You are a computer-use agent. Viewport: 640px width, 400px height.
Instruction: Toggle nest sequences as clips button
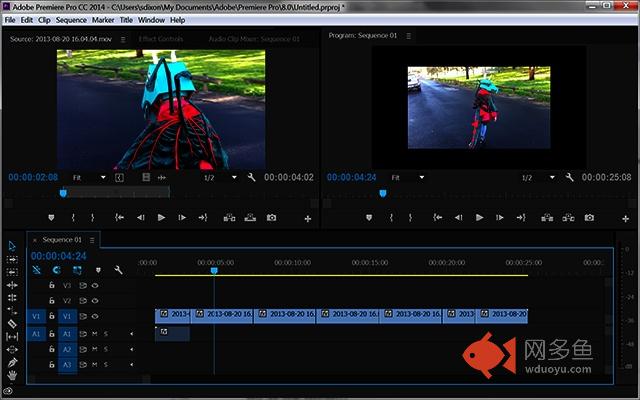[36, 270]
